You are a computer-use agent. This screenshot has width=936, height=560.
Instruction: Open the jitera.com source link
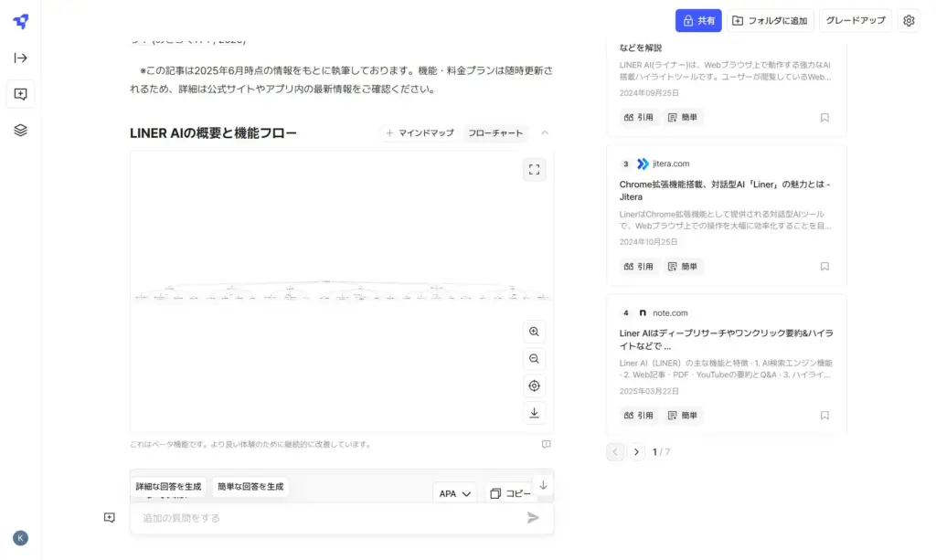[670, 164]
